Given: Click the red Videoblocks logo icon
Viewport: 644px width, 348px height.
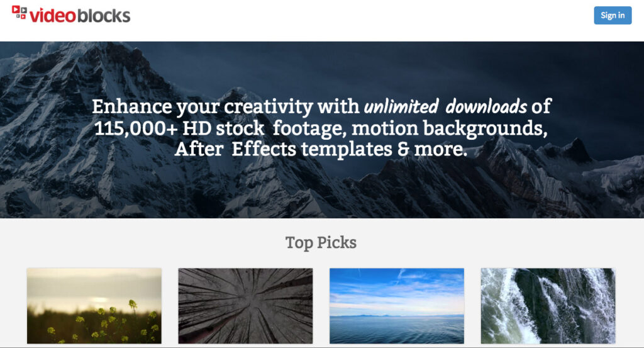Looking at the screenshot, I should [x=19, y=13].
